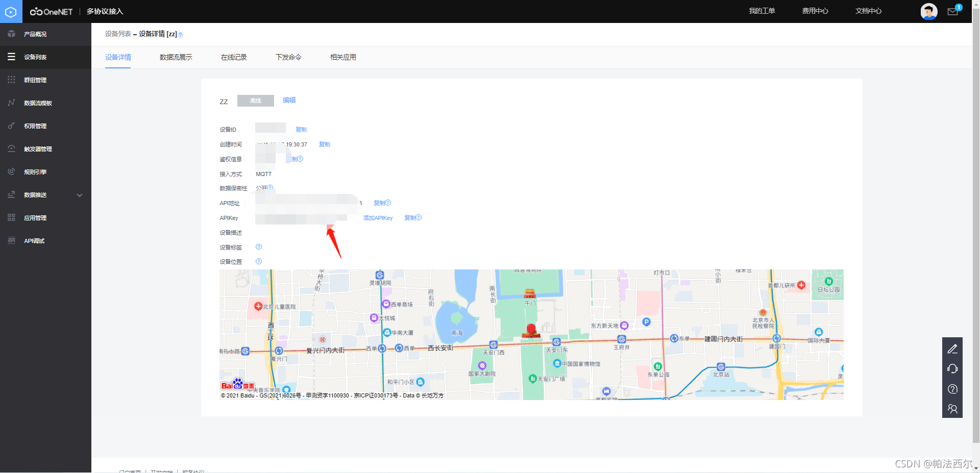Open API调试 in sidebar
The height and width of the screenshot is (473, 980).
(34, 241)
